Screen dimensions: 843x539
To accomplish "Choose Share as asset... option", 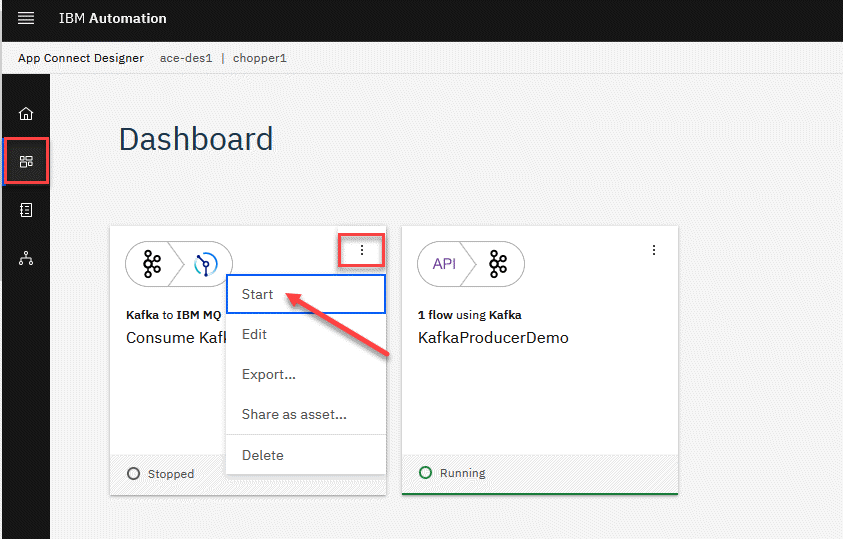I will pos(294,415).
